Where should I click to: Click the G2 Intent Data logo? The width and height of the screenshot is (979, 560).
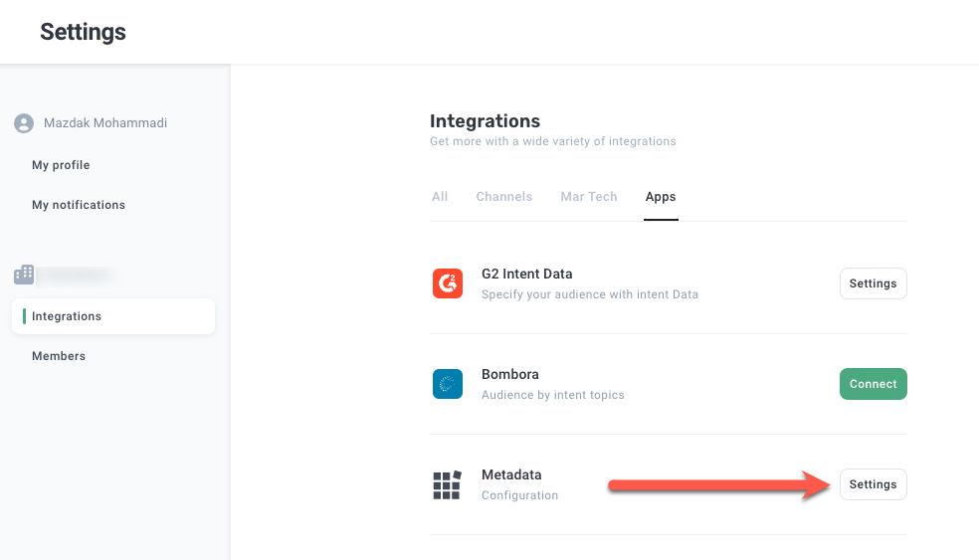point(448,283)
